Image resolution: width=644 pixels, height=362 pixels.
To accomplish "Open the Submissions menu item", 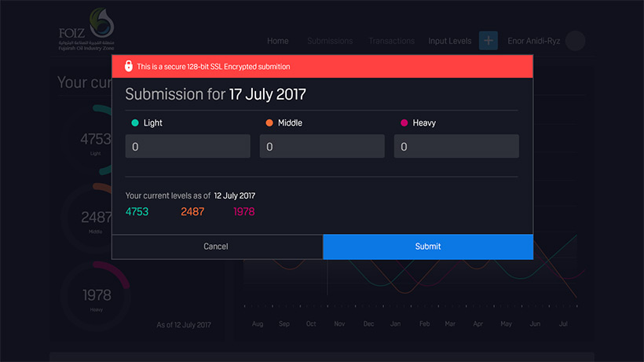I will pos(330,41).
